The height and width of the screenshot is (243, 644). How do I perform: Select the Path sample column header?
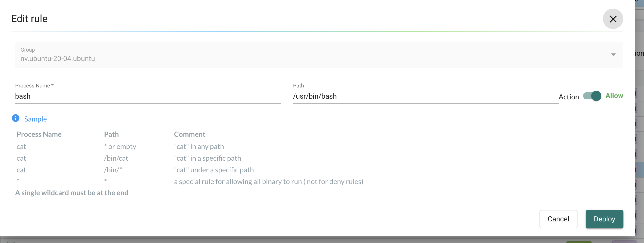[x=111, y=134]
